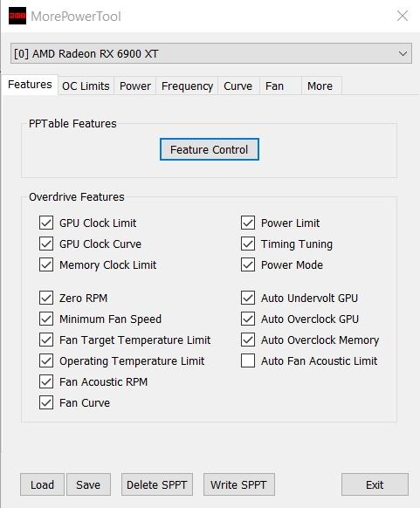Select the Frequency tab
Image resolution: width=420 pixels, height=508 pixels.
point(187,86)
